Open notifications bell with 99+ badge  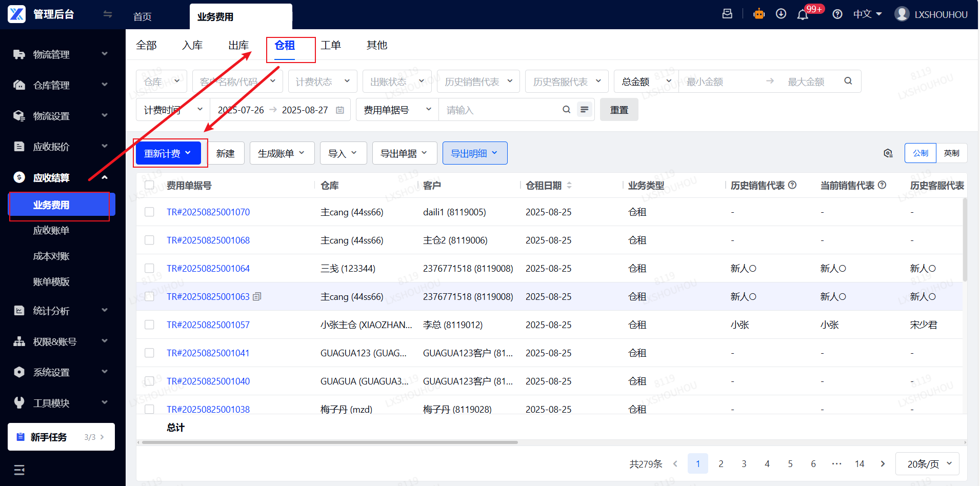(x=803, y=14)
